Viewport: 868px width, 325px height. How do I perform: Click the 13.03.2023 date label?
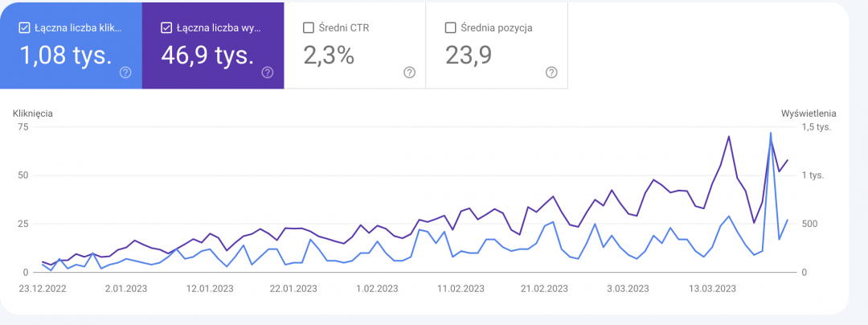(712, 288)
